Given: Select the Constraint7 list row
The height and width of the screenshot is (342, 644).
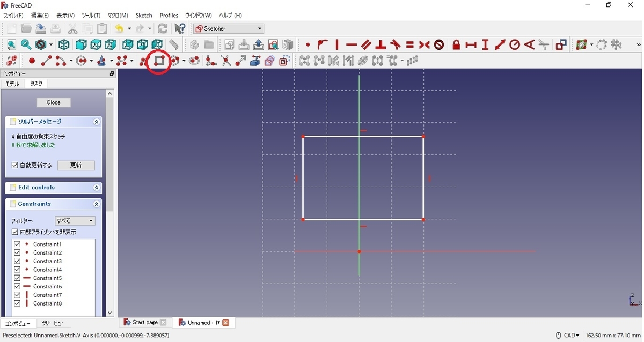Looking at the screenshot, I should click(x=54, y=295).
